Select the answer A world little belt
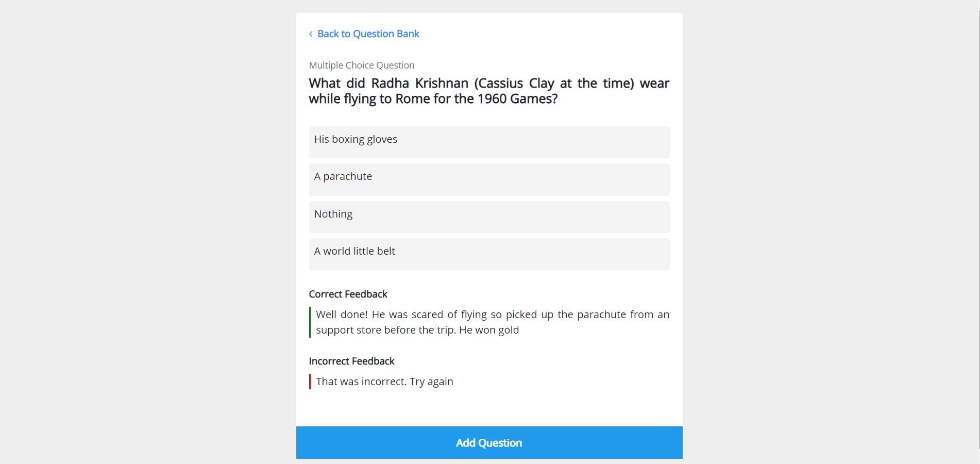Viewport: 980px width, 464px height. 488,254
